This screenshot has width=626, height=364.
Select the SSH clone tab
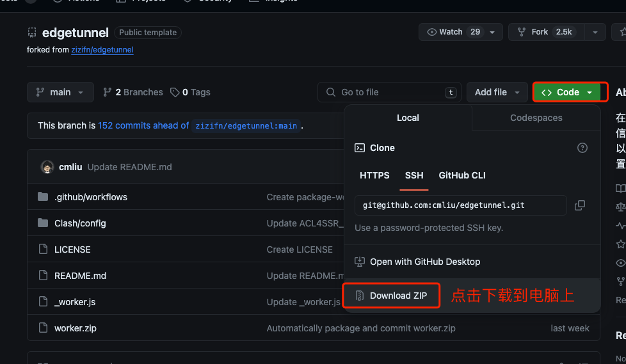(414, 175)
